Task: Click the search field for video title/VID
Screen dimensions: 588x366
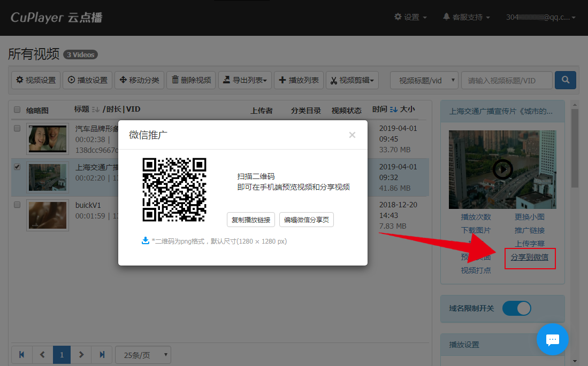Action: coord(507,80)
